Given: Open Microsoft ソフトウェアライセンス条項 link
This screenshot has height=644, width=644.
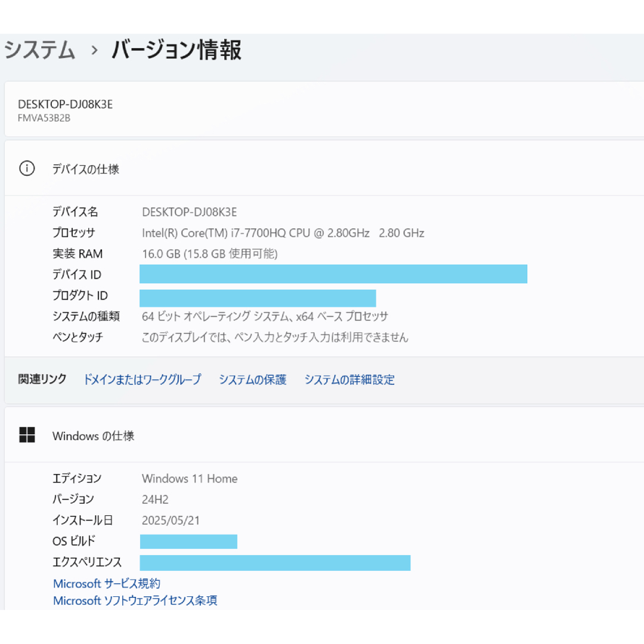Looking at the screenshot, I should (135, 600).
